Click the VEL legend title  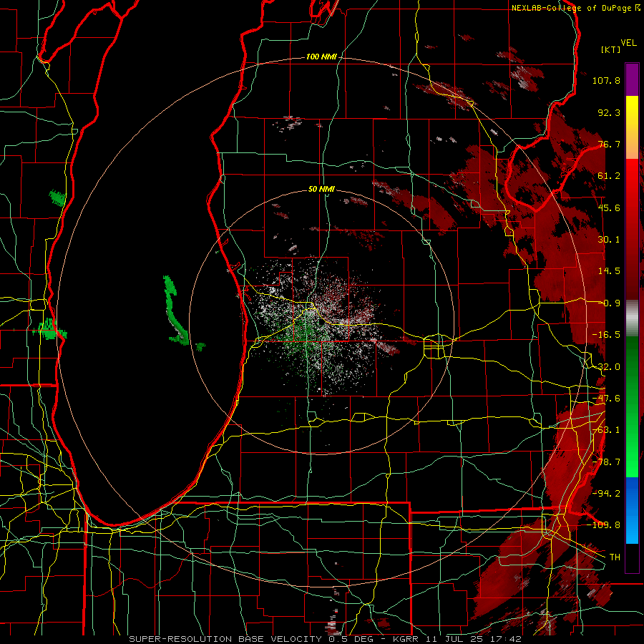click(x=628, y=43)
